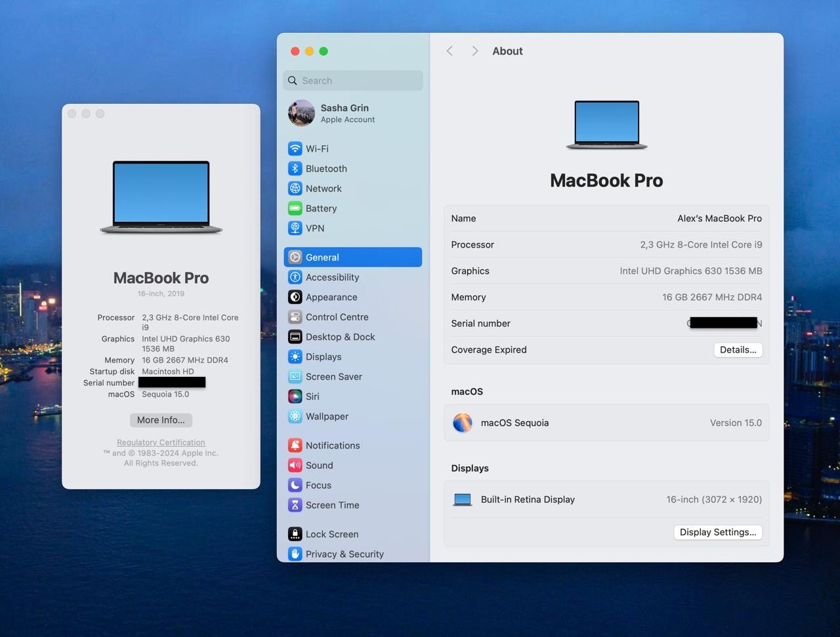Viewport: 840px width, 637px height.
Task: Select the General gear icon
Action: click(x=295, y=257)
